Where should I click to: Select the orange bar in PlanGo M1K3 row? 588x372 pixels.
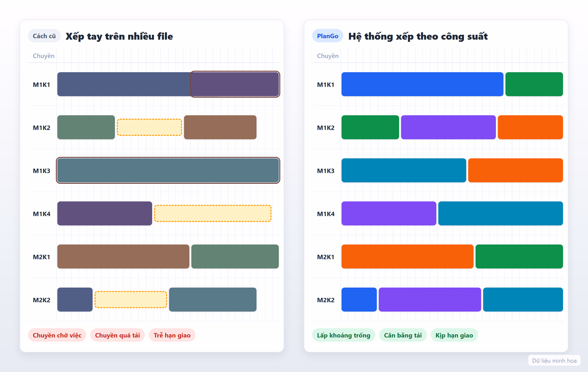coord(515,170)
